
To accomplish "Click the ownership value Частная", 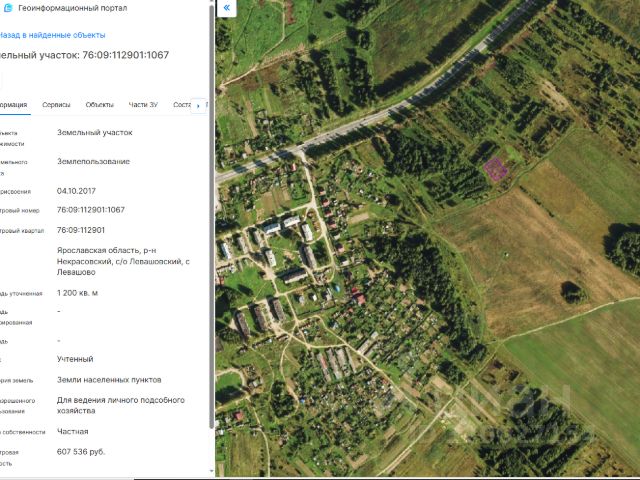I will [73, 431].
